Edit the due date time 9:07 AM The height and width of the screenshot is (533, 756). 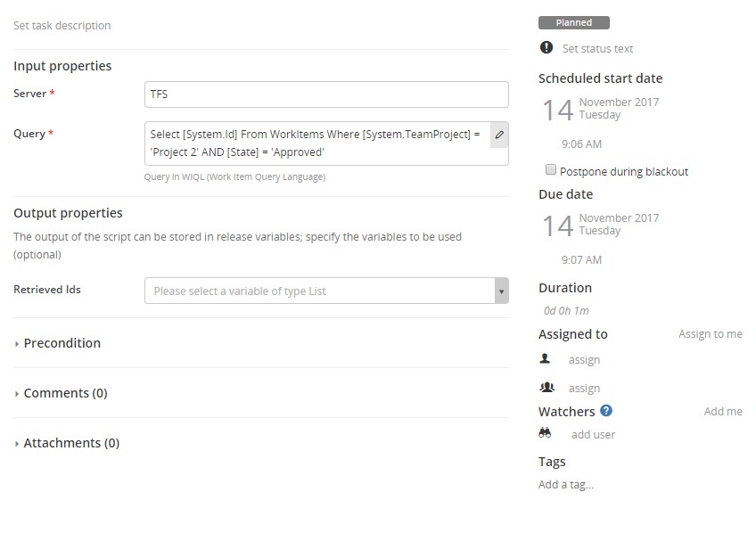click(581, 260)
